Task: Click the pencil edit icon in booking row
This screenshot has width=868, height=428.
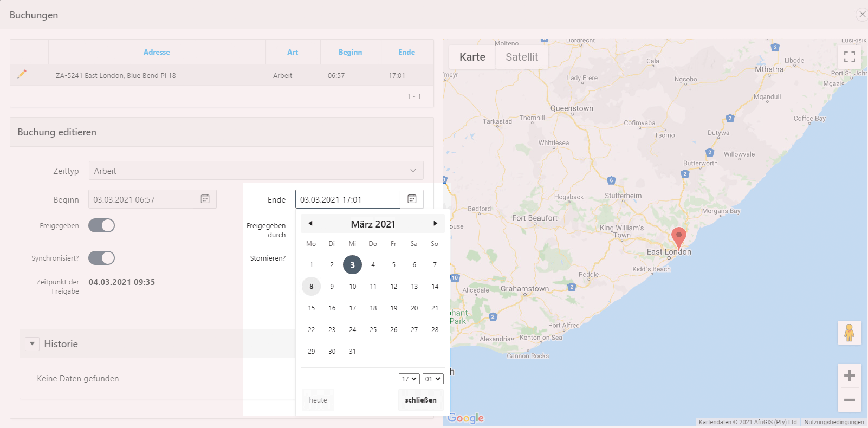Action: click(x=22, y=74)
